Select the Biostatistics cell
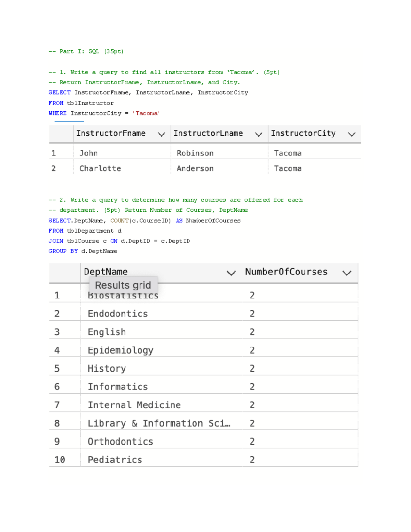This screenshot has width=411, height=532. 123,295
